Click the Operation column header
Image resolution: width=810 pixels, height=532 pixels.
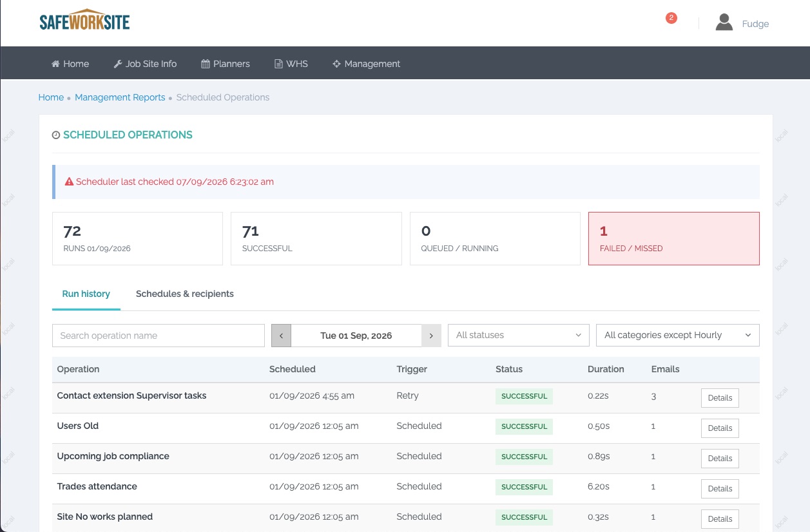[79, 369]
